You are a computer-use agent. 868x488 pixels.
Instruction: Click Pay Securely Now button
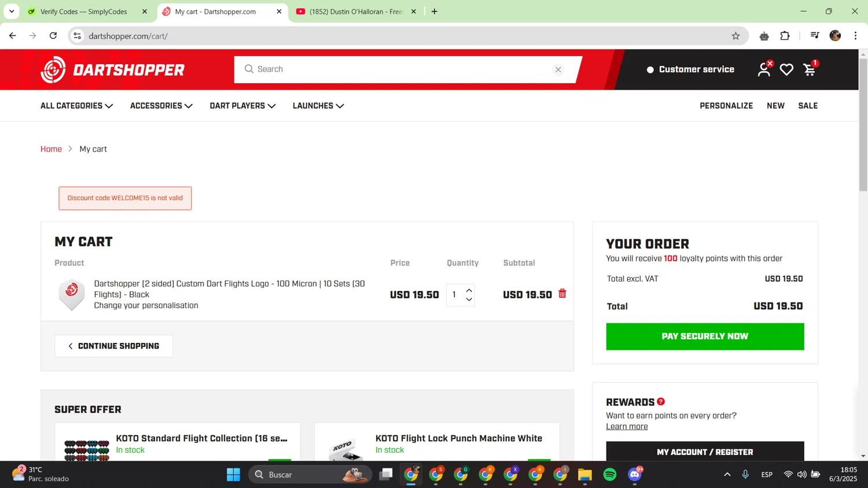705,337
